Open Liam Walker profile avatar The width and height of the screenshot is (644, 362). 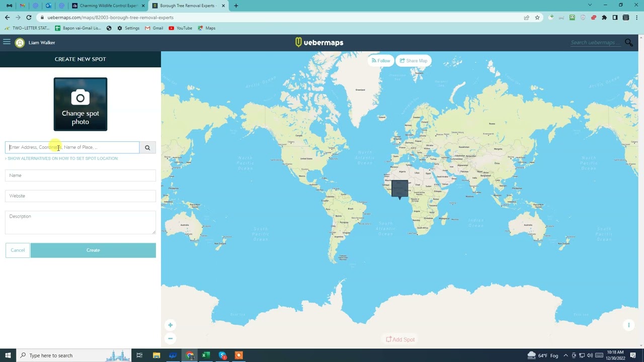20,43
